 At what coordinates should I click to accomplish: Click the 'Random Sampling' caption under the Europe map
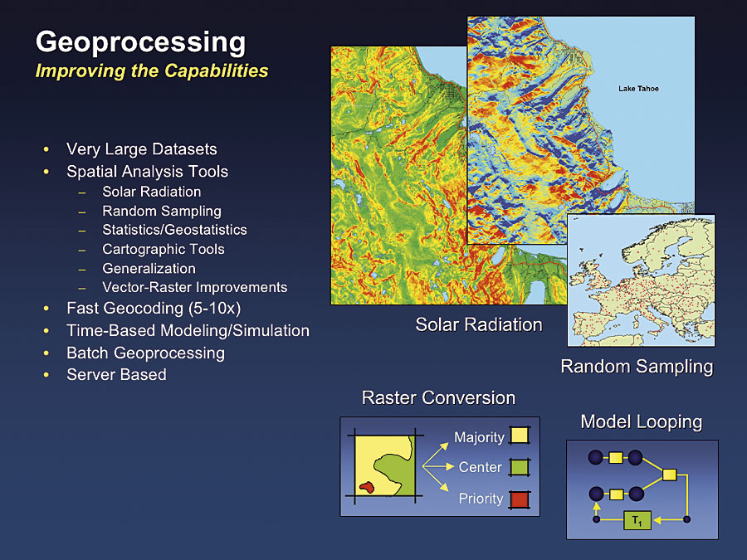click(x=637, y=367)
